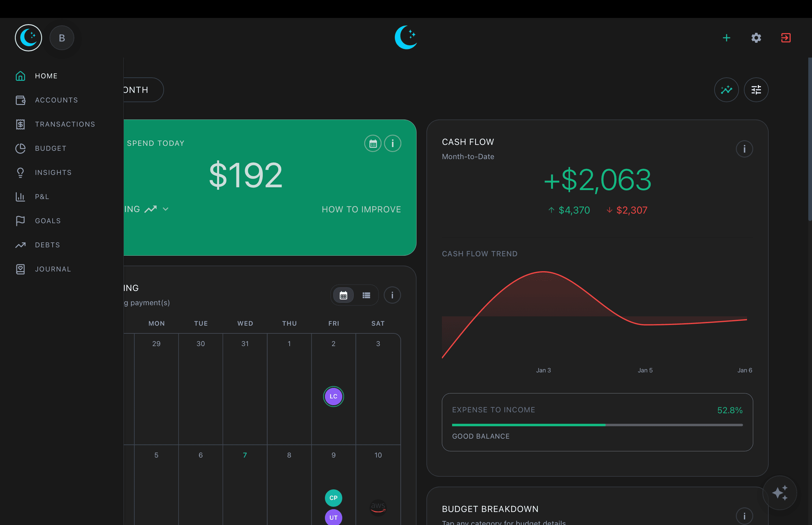The height and width of the screenshot is (525, 812).
Task: Select Budget from the sidebar navigation
Action: pos(50,148)
